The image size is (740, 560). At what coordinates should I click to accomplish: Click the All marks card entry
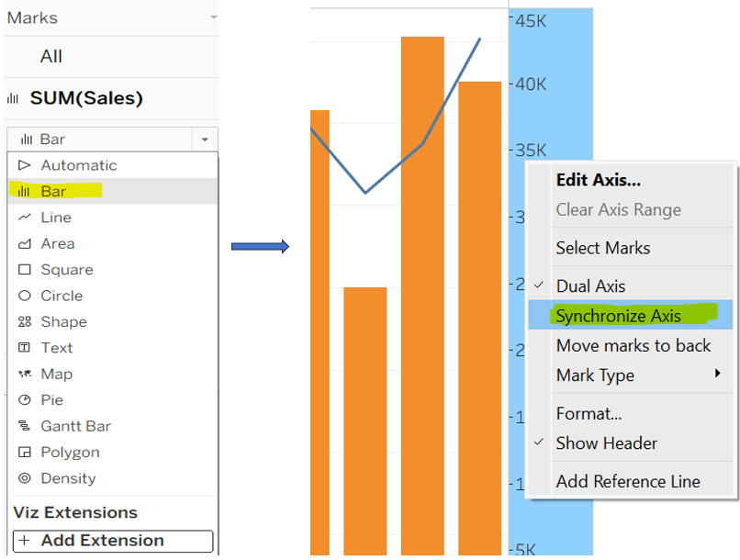pyautogui.click(x=51, y=57)
